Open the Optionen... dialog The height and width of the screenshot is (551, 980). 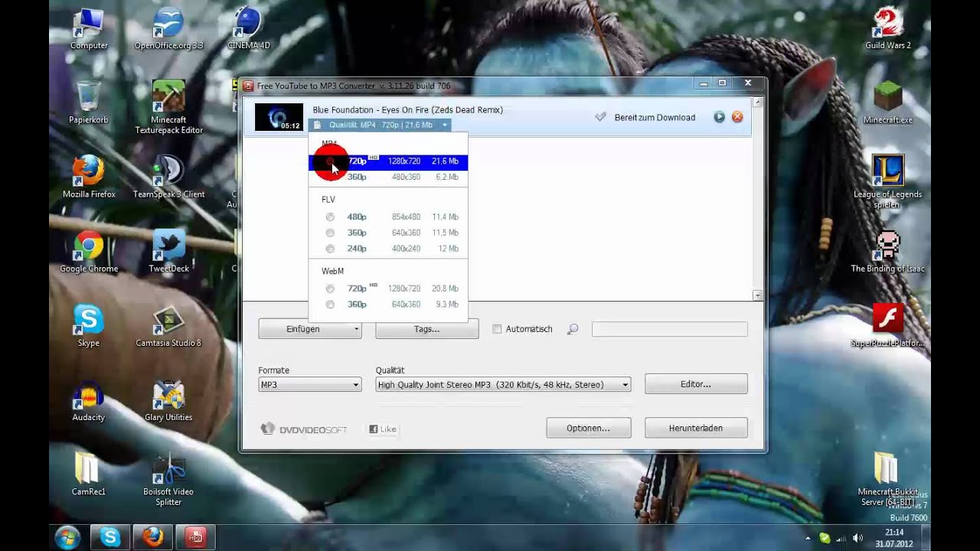[x=588, y=428]
